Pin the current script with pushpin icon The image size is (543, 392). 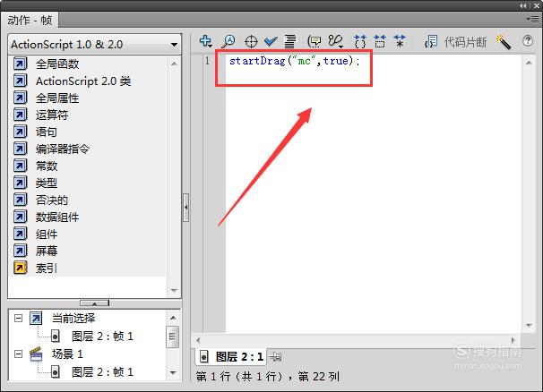click(x=276, y=356)
